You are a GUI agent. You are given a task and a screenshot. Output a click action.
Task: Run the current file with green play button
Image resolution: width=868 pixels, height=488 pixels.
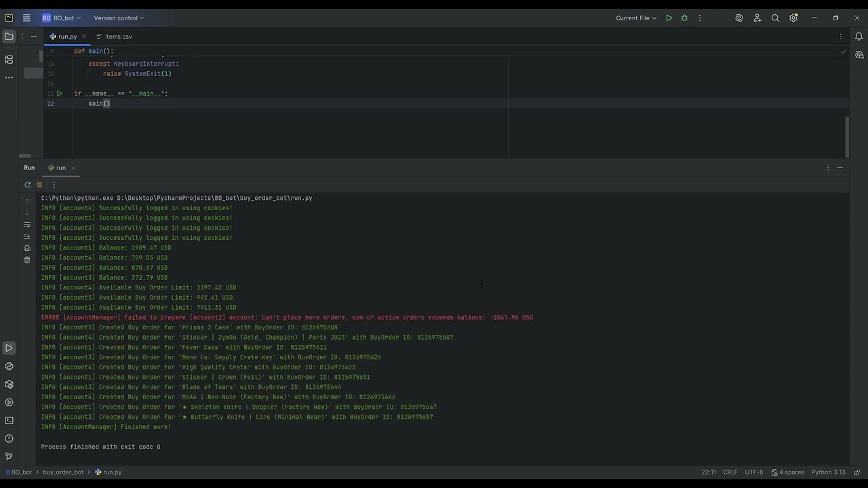tap(669, 18)
